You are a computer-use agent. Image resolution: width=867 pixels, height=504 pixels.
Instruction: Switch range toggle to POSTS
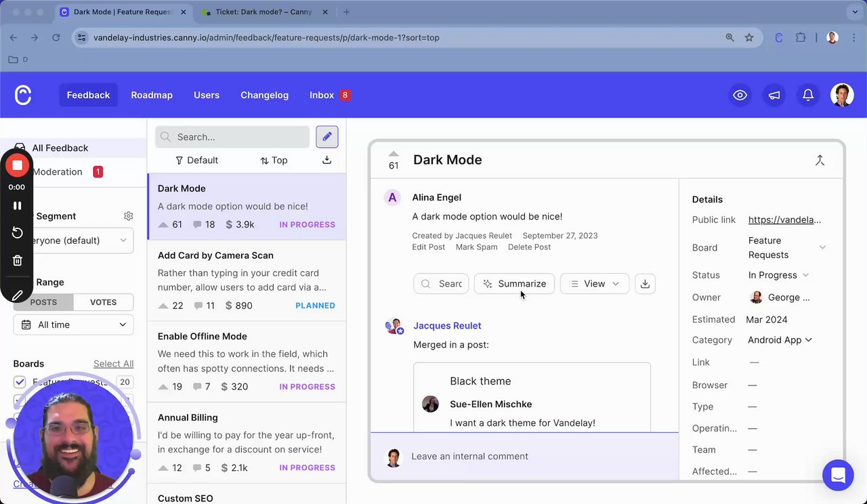click(43, 302)
